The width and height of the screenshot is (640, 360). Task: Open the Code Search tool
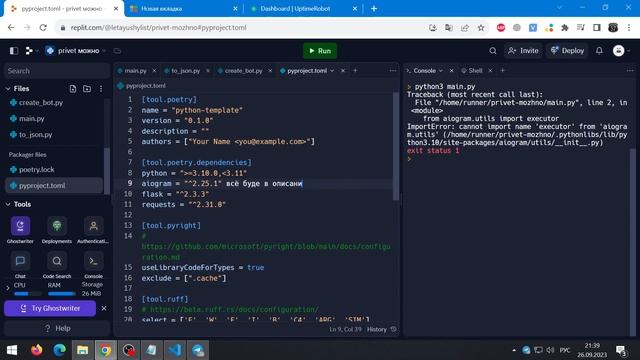click(x=57, y=265)
